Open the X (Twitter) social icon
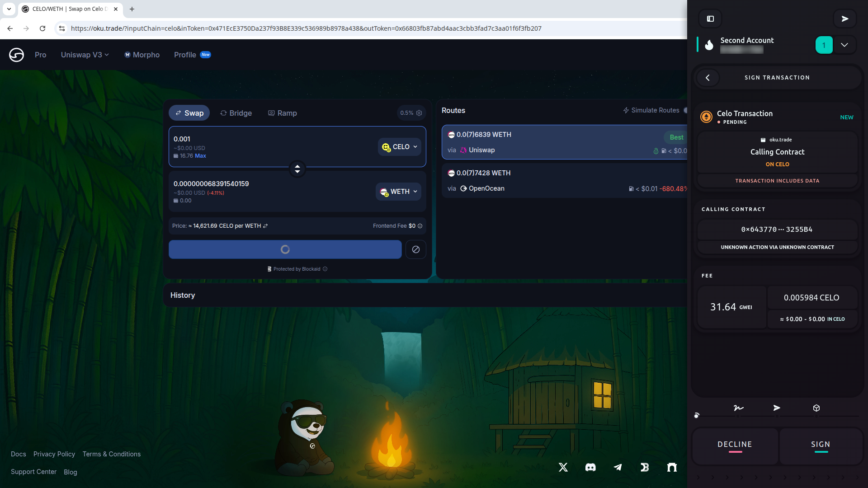Viewport: 868px width, 488px height. tap(563, 467)
